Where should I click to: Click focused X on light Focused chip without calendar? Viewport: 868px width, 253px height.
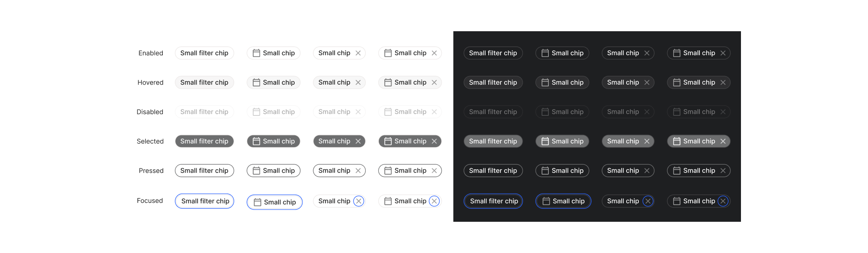(x=359, y=201)
